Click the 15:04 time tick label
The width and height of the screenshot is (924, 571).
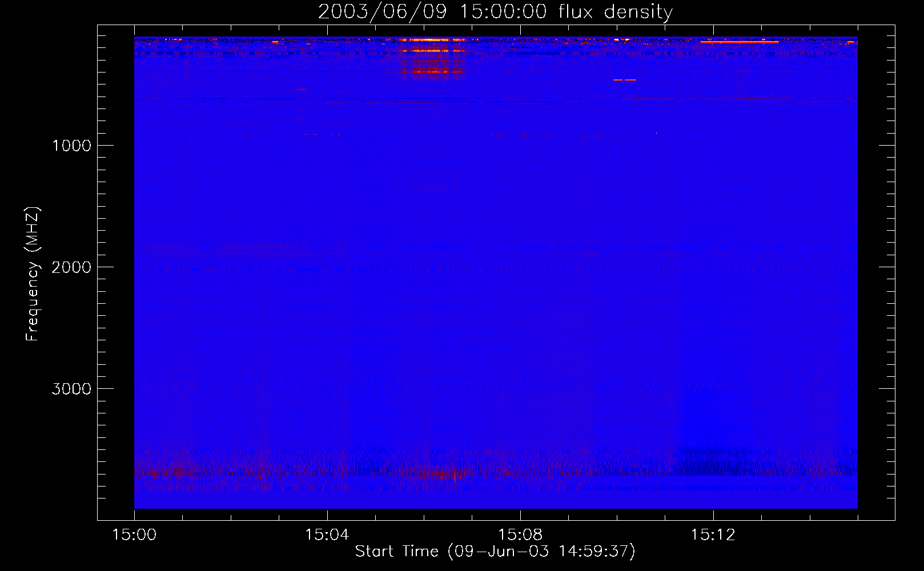(327, 535)
